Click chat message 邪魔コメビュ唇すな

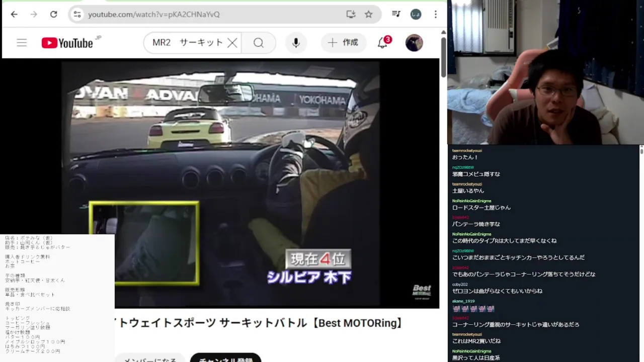(476, 174)
